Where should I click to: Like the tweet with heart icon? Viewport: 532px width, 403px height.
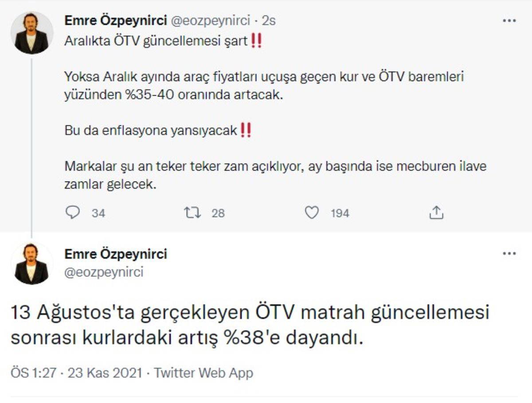312,213
